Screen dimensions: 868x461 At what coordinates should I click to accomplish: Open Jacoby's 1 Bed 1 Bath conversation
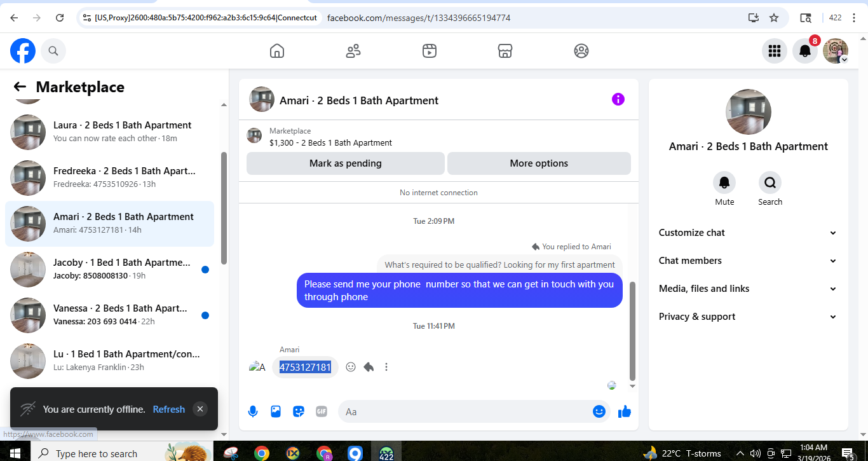coord(109,270)
